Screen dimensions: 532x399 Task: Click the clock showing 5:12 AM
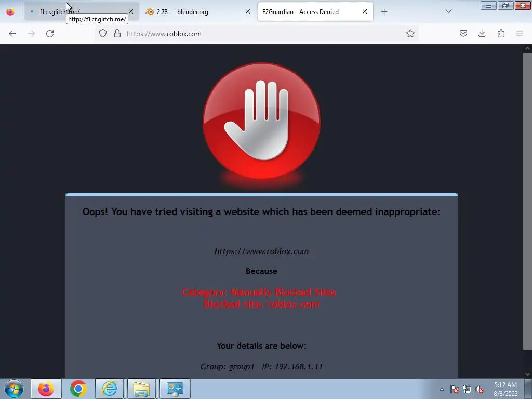506,389
